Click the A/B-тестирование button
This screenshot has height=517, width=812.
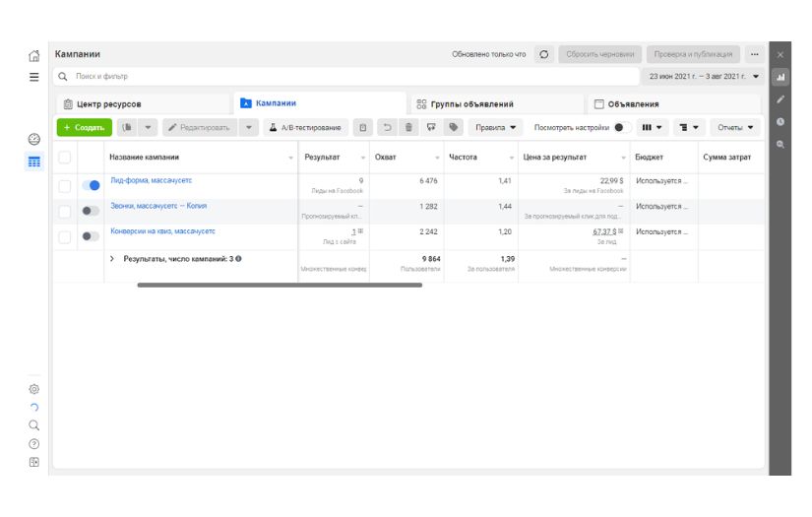[305, 127]
